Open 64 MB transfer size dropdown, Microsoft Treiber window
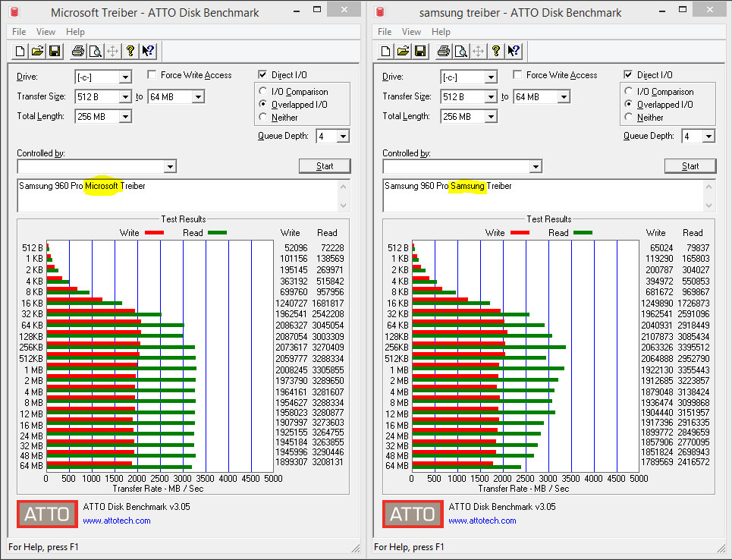This screenshot has height=560, width=732. pyautogui.click(x=199, y=96)
